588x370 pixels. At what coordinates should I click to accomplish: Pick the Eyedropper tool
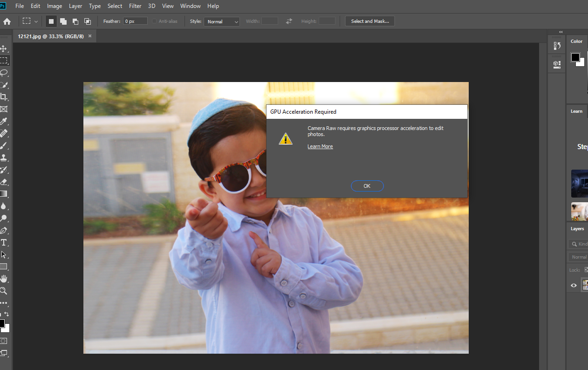(4, 122)
